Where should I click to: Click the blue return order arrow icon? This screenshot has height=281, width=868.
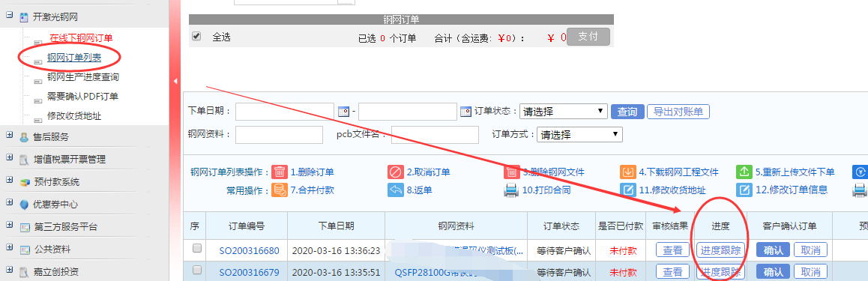395,190
